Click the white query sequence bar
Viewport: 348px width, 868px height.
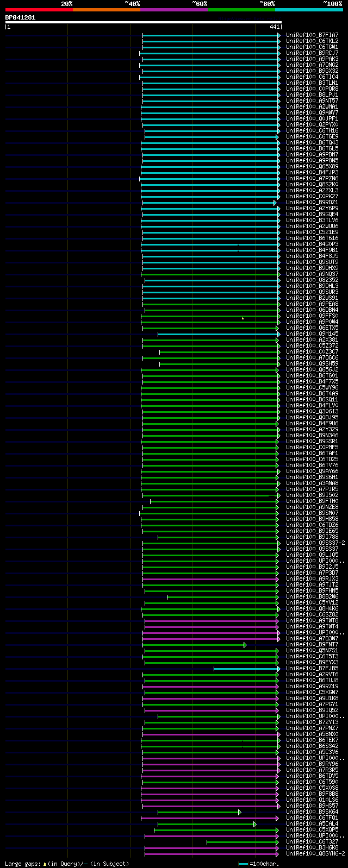[144, 22]
